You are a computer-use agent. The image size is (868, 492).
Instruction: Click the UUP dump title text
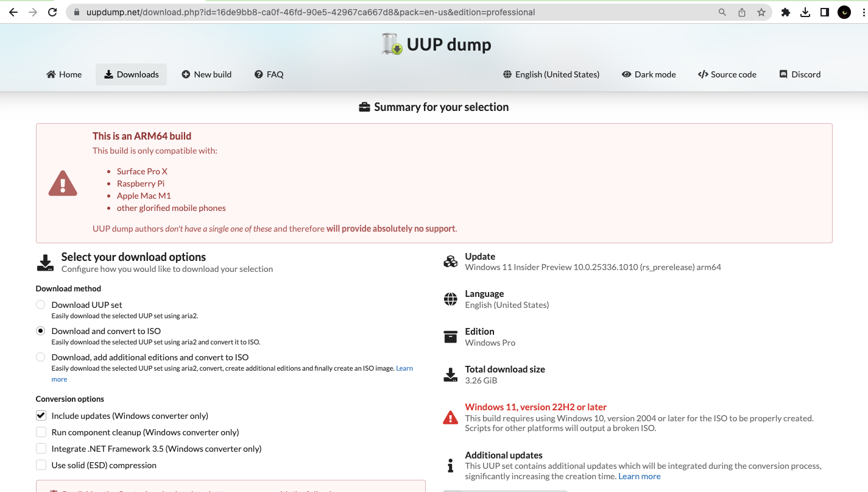(x=449, y=45)
